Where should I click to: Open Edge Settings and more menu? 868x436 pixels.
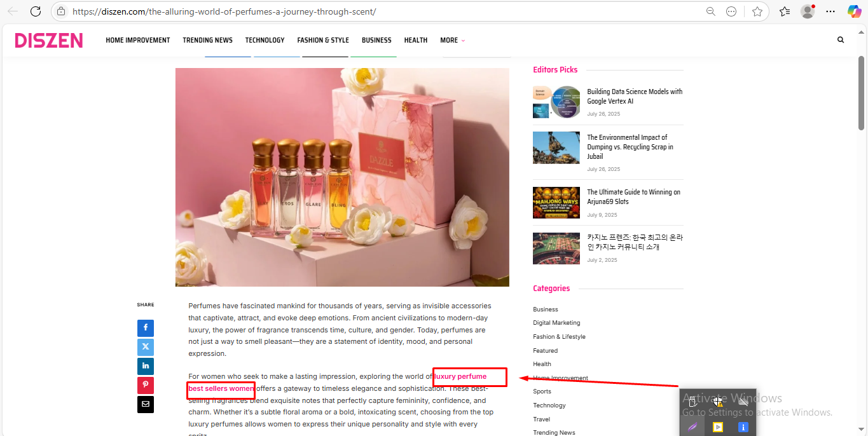830,11
